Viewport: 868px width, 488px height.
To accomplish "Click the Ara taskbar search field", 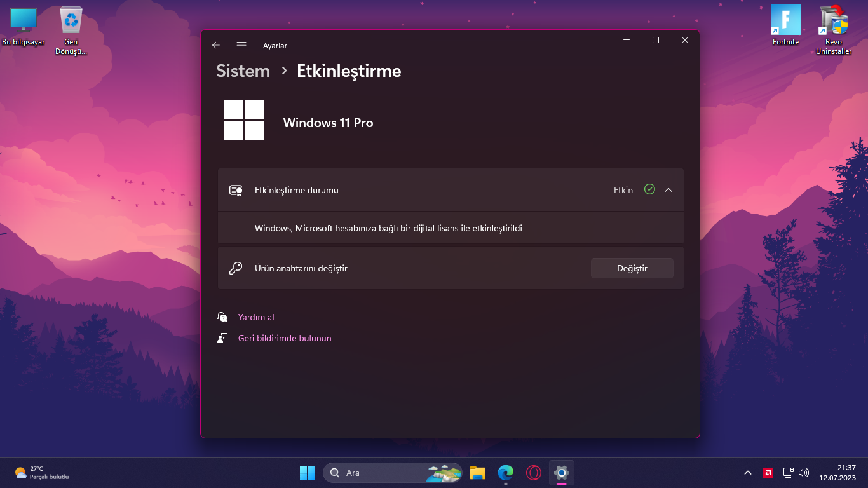I will coord(393,473).
